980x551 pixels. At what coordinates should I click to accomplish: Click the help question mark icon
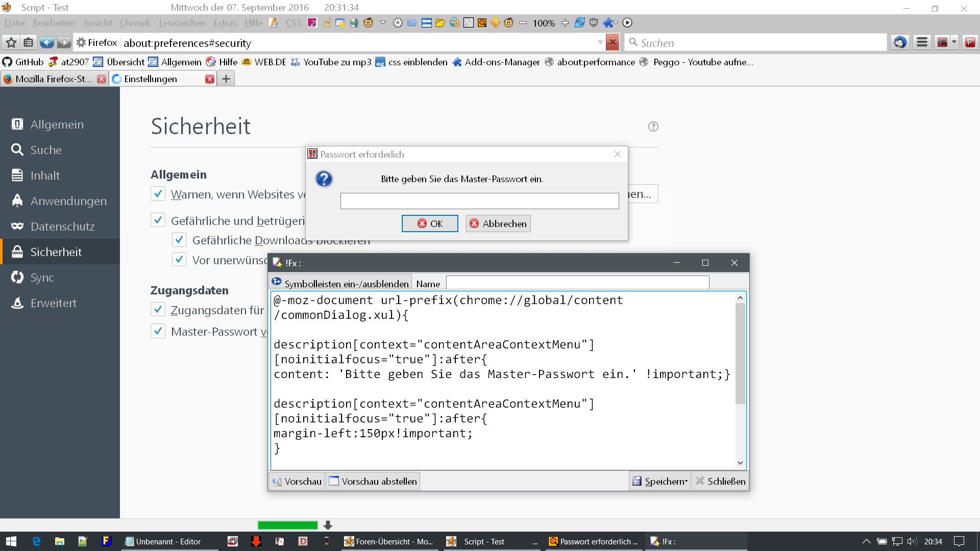click(x=653, y=127)
